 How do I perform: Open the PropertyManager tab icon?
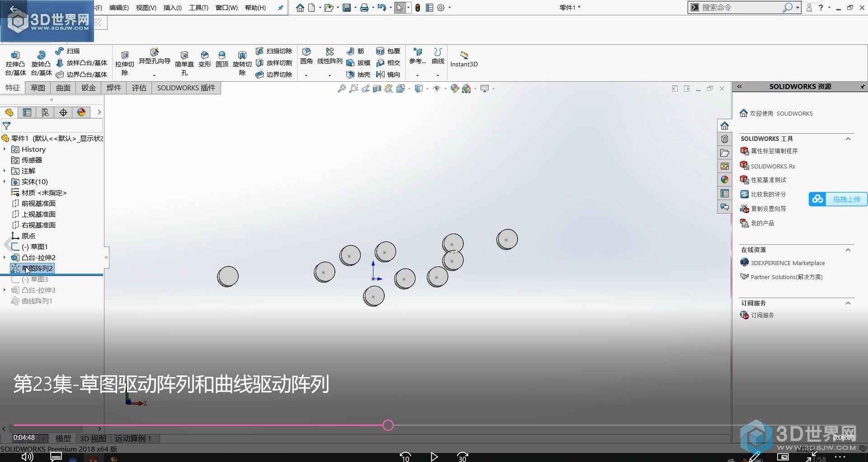click(x=27, y=112)
